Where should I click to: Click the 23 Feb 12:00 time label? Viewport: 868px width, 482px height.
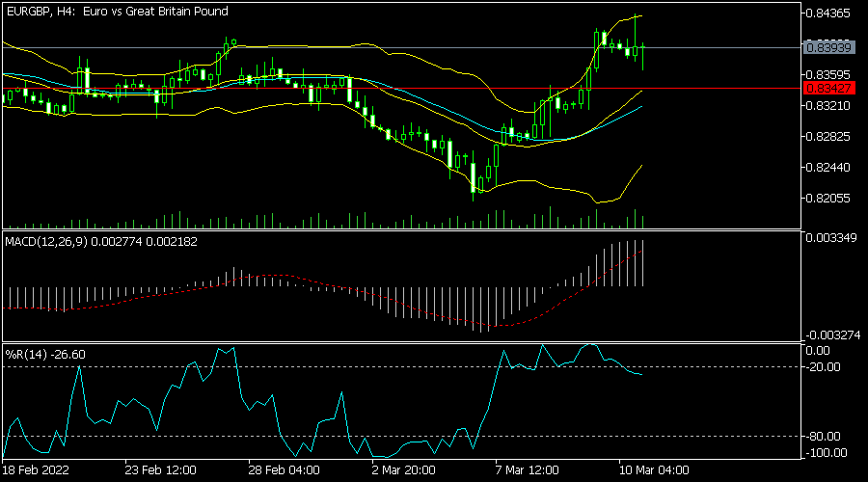(x=160, y=470)
